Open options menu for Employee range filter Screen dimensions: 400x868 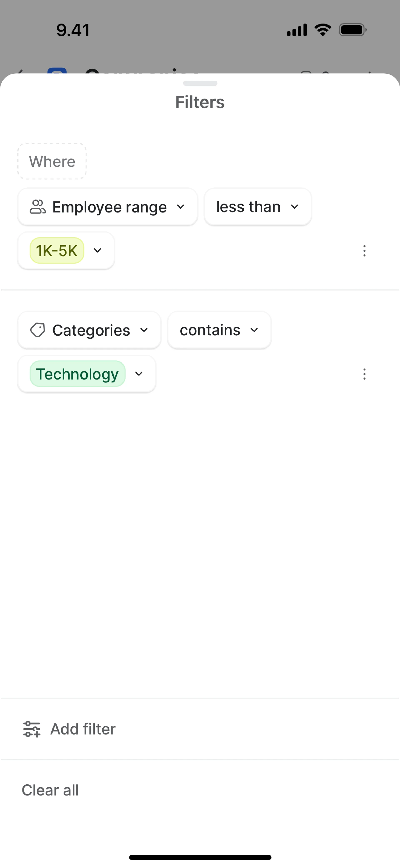tap(364, 251)
